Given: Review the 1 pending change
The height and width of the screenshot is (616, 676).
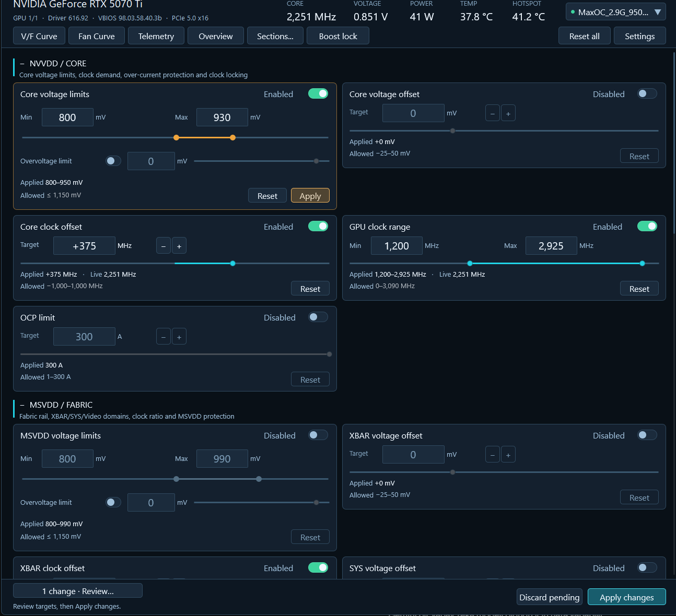Looking at the screenshot, I should (78, 591).
